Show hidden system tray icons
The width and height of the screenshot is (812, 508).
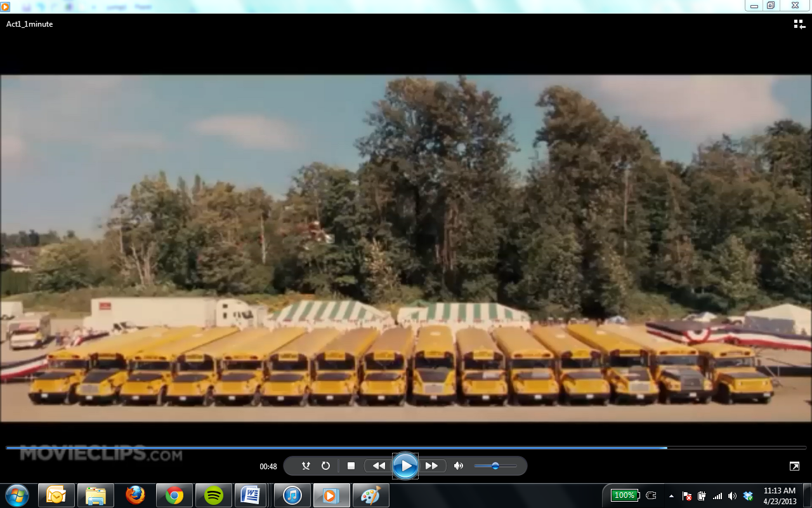[671, 496]
